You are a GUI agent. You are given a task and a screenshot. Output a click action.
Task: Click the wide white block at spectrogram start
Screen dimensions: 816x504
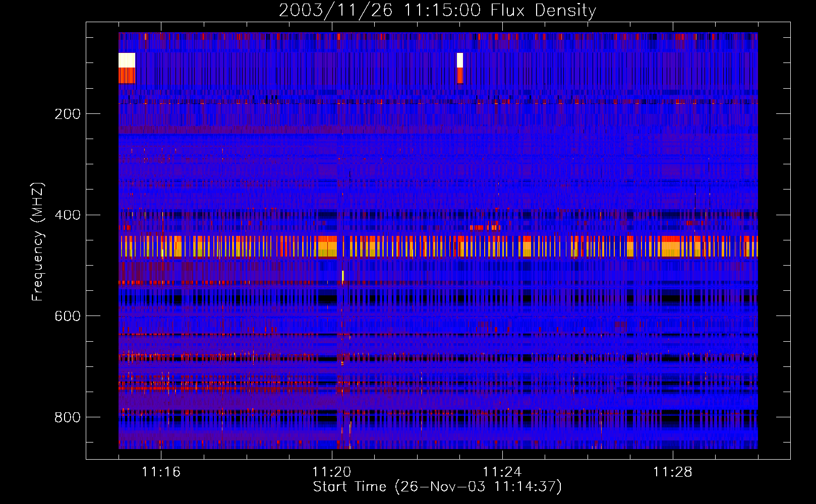point(127,60)
